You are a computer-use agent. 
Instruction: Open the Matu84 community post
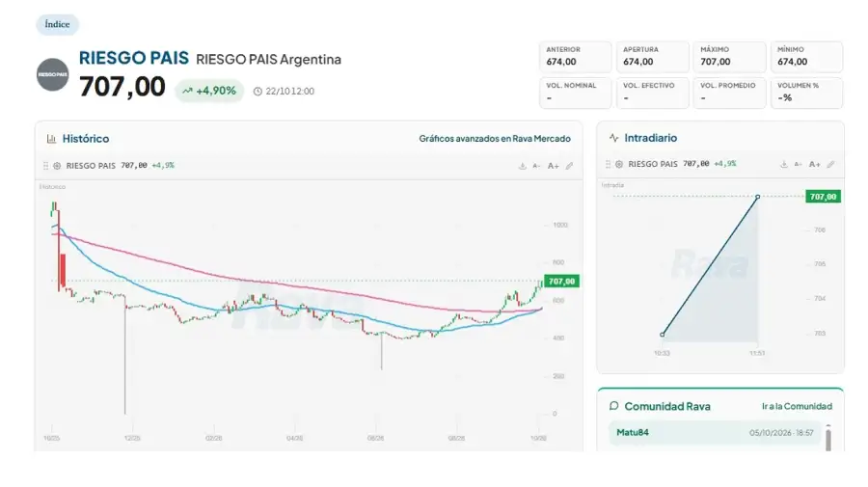click(714, 433)
